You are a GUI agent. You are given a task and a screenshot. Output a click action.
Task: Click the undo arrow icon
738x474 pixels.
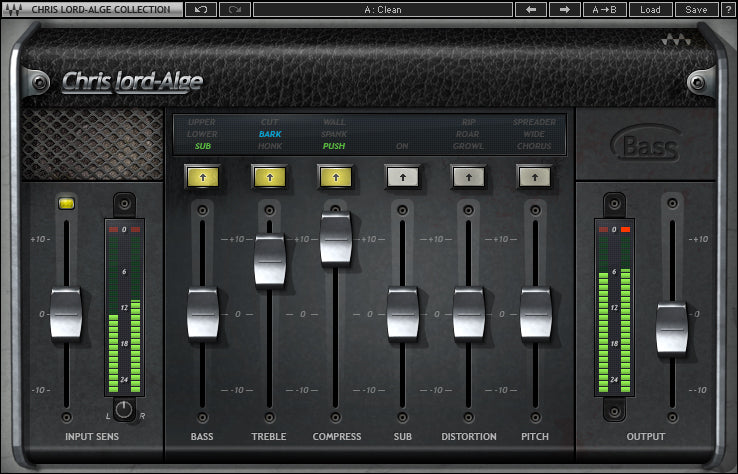click(201, 9)
